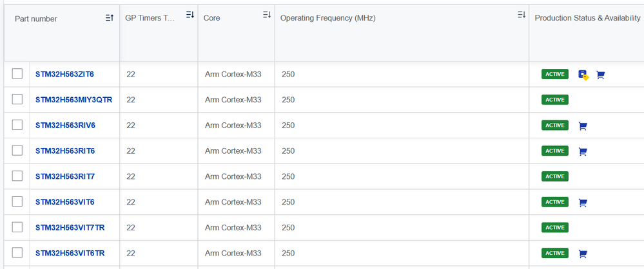Check the STM32H563VIT6 row checkbox
This screenshot has height=269, width=644.
tap(17, 202)
